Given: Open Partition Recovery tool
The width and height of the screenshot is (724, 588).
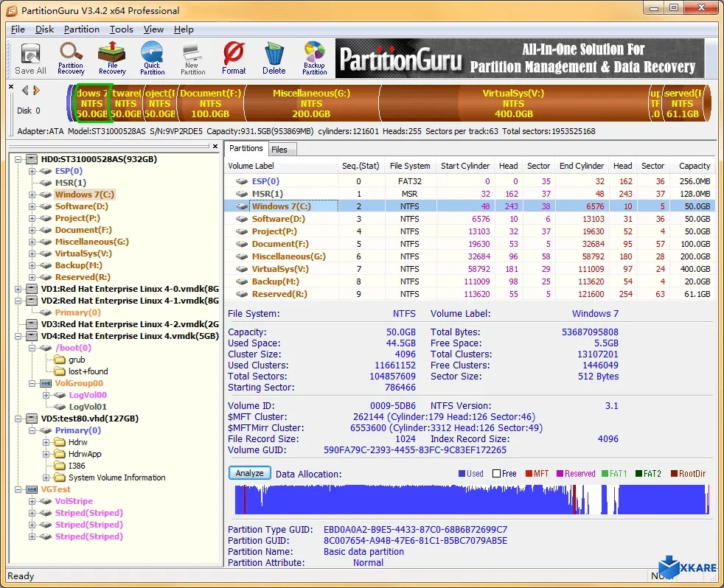Looking at the screenshot, I should pos(71,59).
